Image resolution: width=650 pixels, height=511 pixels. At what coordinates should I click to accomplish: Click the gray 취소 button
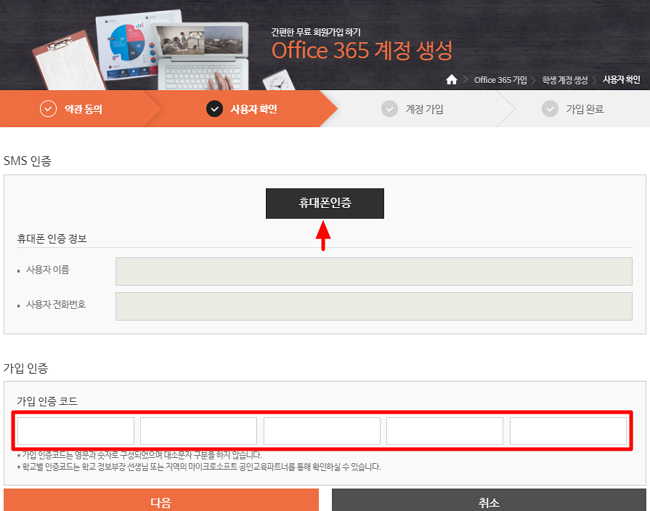tap(489, 500)
